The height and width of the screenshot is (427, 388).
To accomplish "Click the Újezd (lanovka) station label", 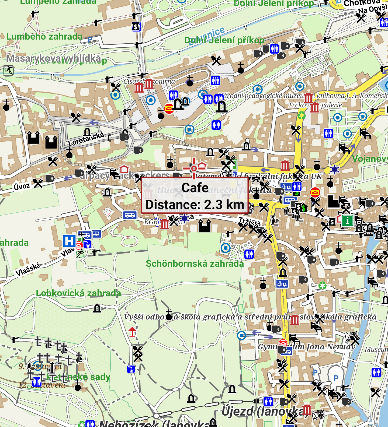I will click(x=263, y=411).
